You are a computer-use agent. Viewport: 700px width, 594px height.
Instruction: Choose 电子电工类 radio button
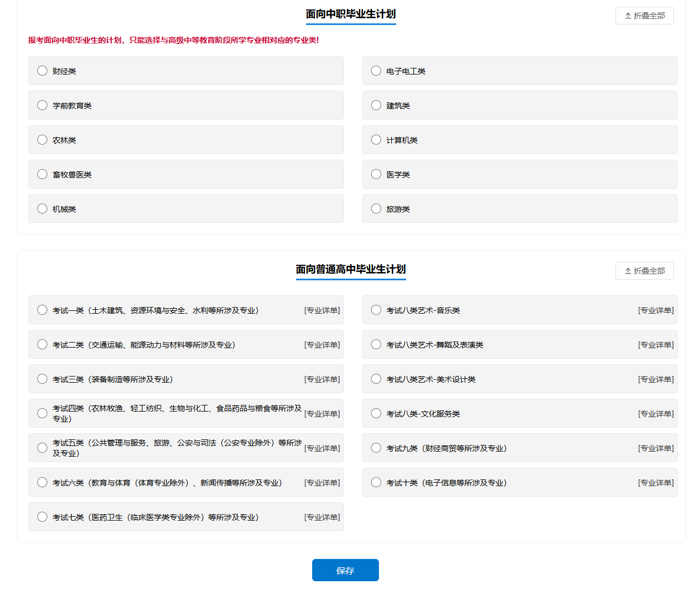point(376,71)
